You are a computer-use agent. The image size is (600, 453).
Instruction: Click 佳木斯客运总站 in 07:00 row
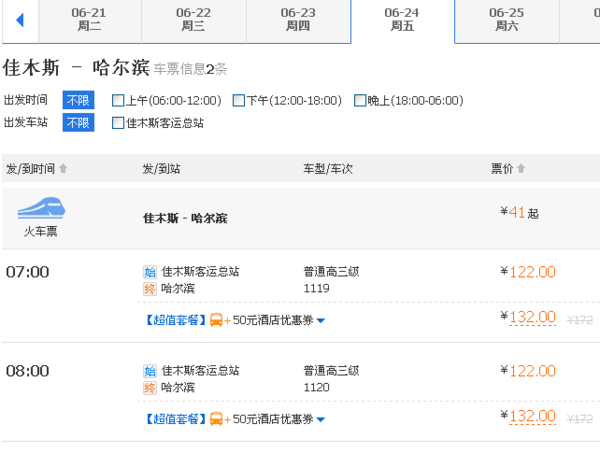click(x=200, y=272)
